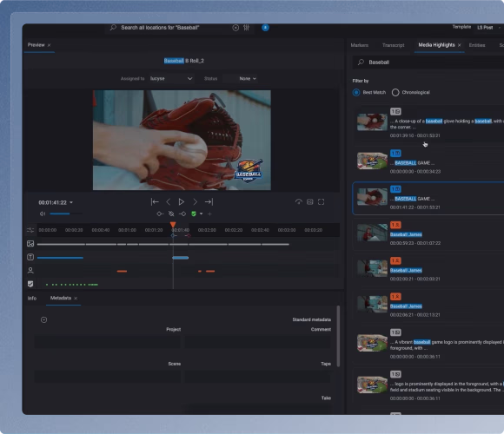Screen dimensions: 504x434
Task: Capture a frame snapshot icon
Action: pyautogui.click(x=310, y=202)
